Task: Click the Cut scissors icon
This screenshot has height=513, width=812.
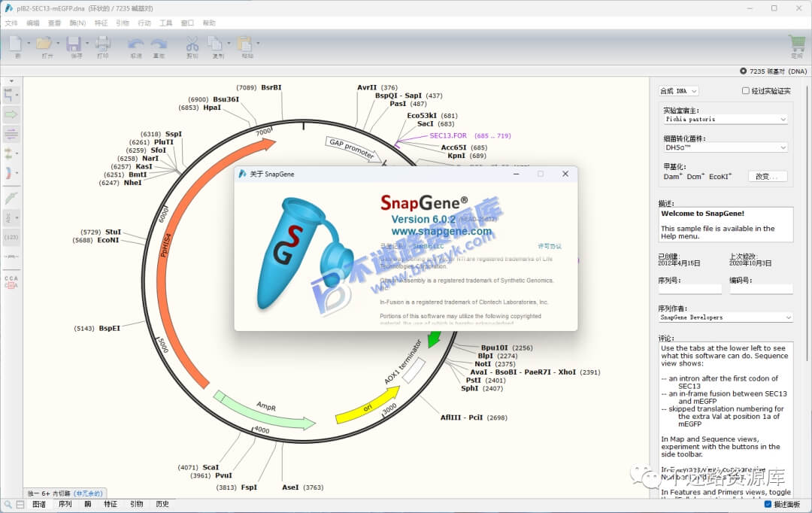Action: 192,44
